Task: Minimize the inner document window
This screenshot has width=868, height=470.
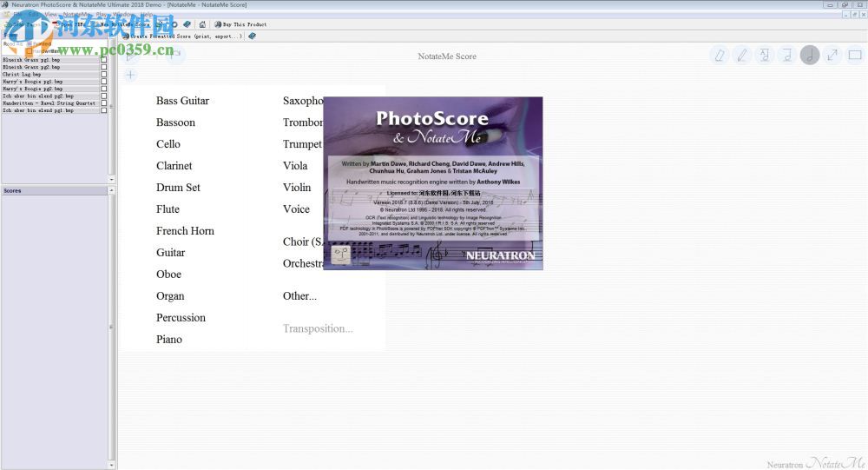Action: pyautogui.click(x=846, y=15)
